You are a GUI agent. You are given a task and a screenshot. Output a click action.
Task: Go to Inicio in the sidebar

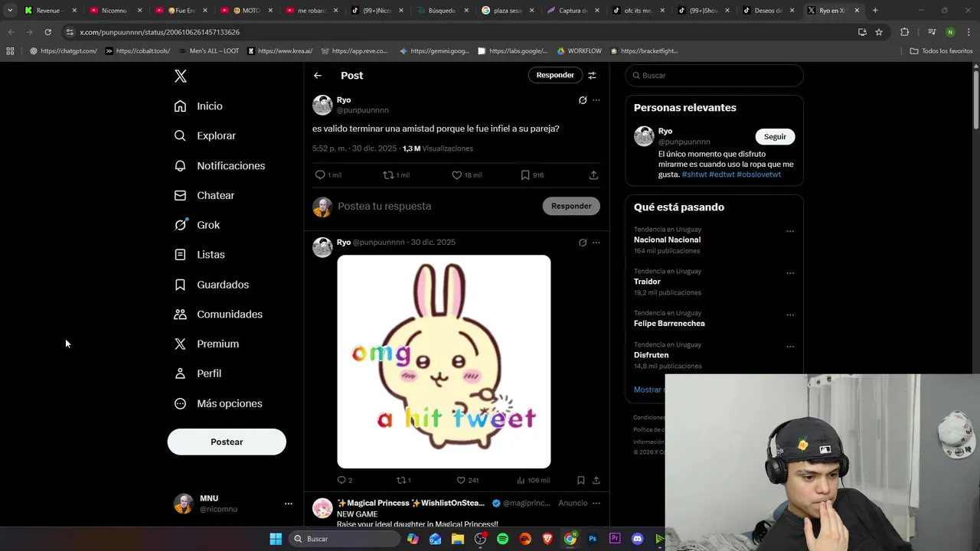coord(198,106)
